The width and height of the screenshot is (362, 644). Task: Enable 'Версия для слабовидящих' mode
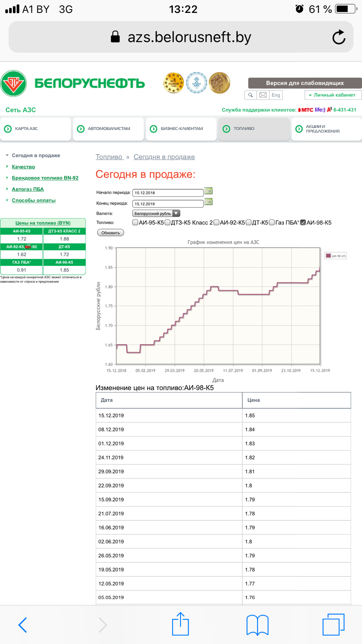pos(305,83)
